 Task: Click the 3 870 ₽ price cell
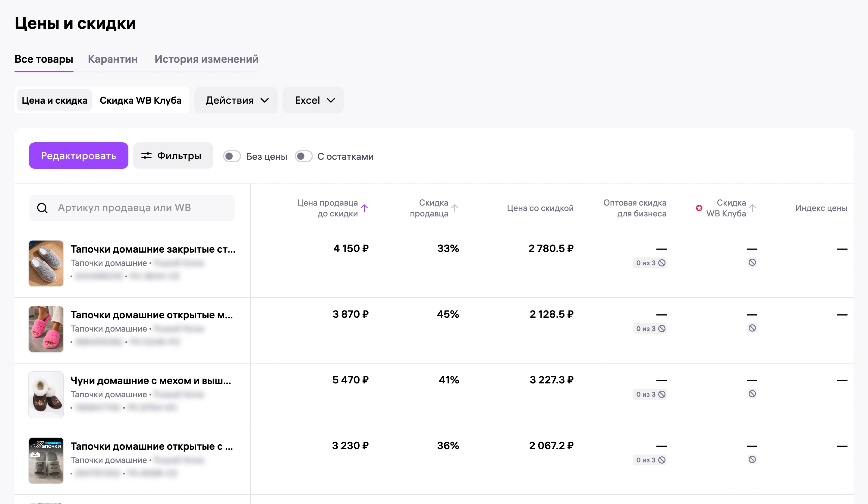tap(351, 314)
